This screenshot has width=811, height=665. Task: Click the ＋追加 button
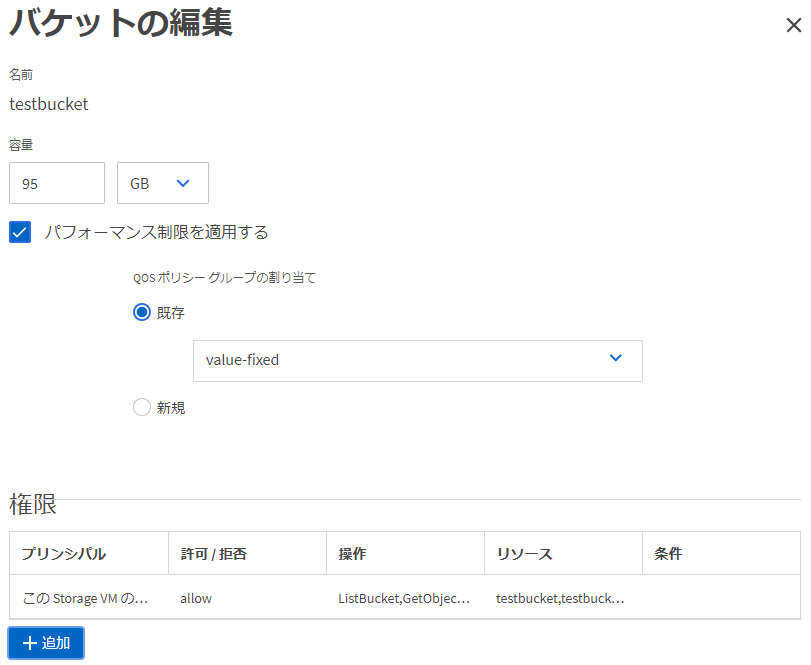(46, 643)
